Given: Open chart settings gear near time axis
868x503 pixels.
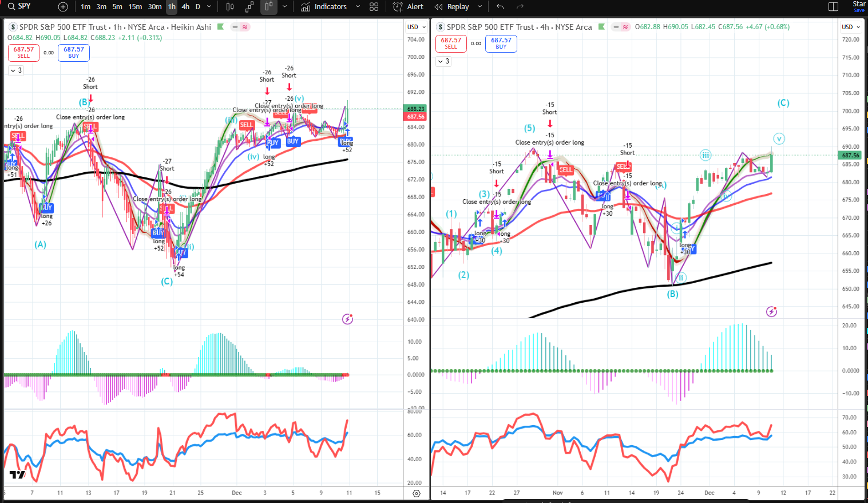Looking at the screenshot, I should pyautogui.click(x=417, y=493).
